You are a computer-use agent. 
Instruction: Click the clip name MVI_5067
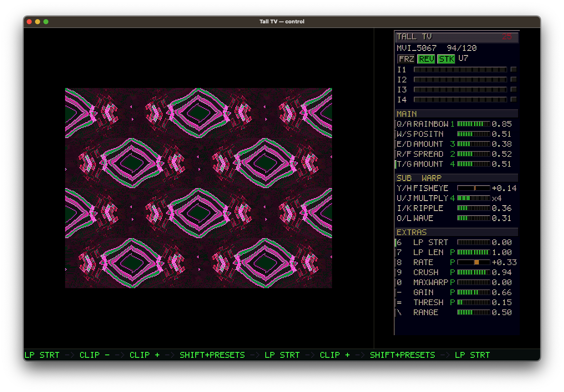point(417,48)
